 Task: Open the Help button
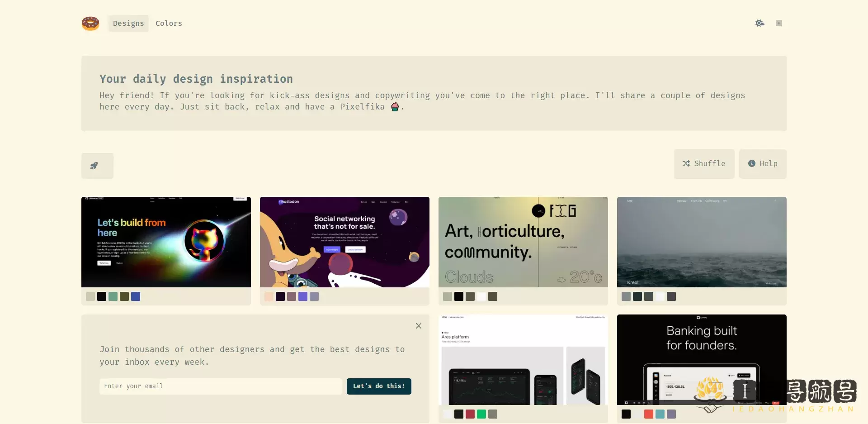pos(763,164)
